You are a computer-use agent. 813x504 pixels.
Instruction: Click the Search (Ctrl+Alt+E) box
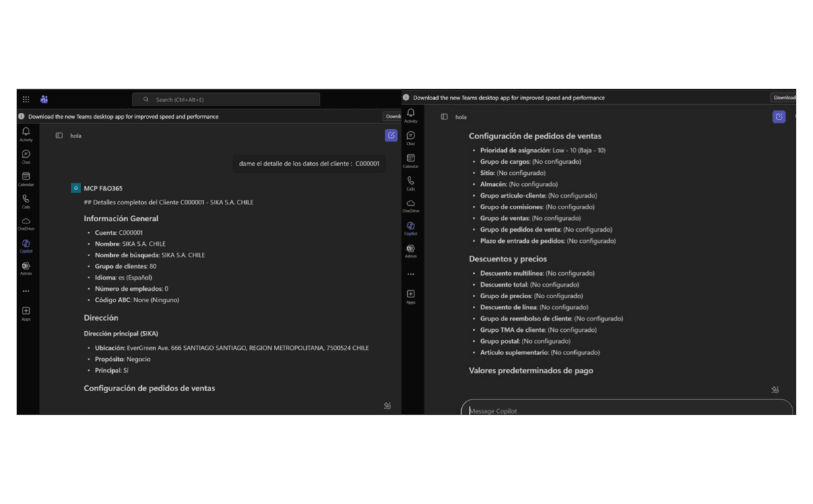tap(226, 100)
